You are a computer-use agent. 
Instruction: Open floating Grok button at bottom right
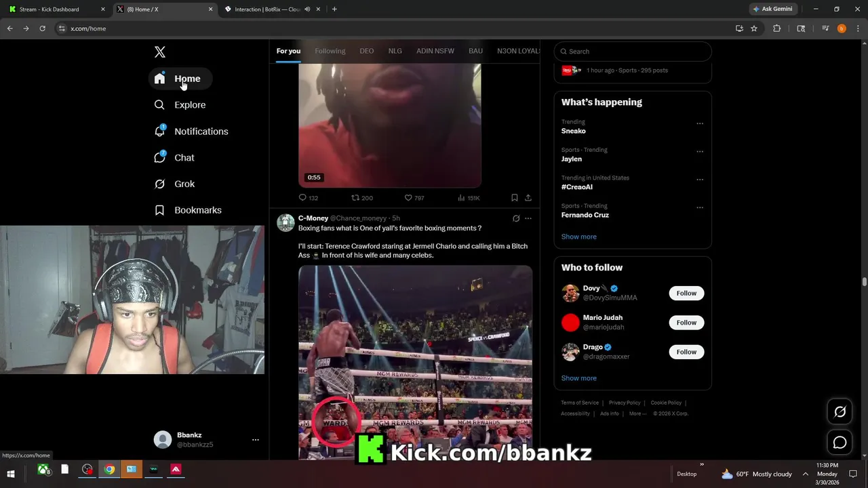click(x=840, y=411)
